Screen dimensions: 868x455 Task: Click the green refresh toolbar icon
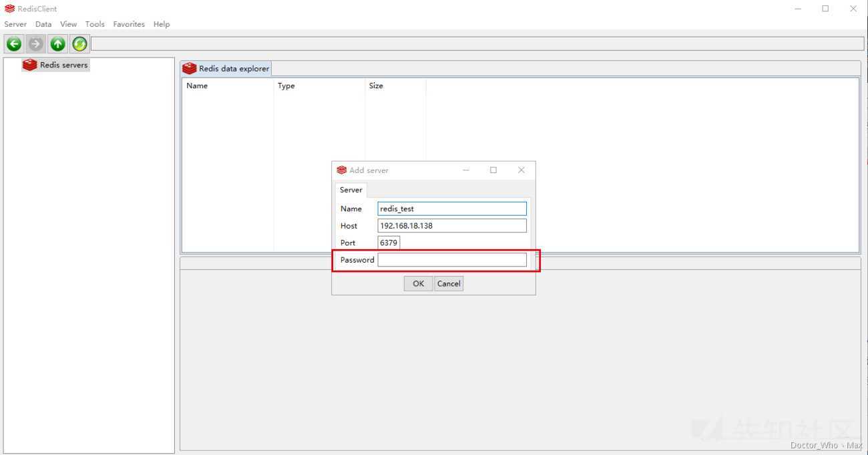click(79, 44)
